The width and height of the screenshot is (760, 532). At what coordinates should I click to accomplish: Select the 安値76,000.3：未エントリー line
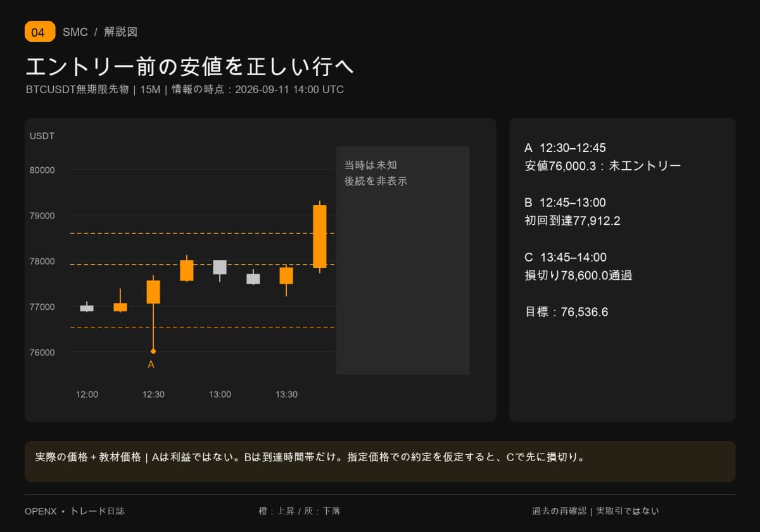tap(603, 166)
